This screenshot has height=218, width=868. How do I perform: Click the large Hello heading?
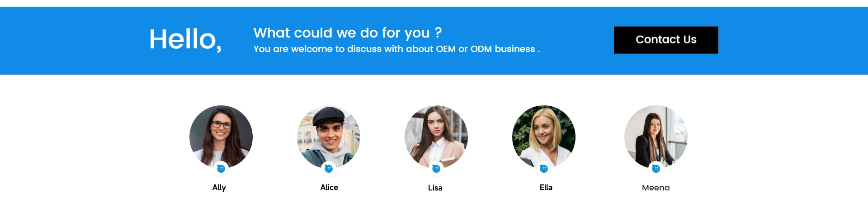185,39
